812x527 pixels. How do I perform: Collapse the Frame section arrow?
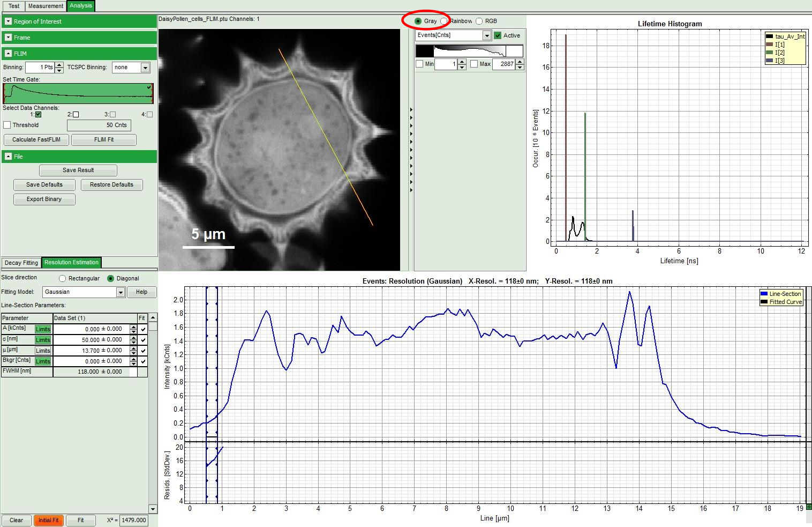click(x=8, y=38)
